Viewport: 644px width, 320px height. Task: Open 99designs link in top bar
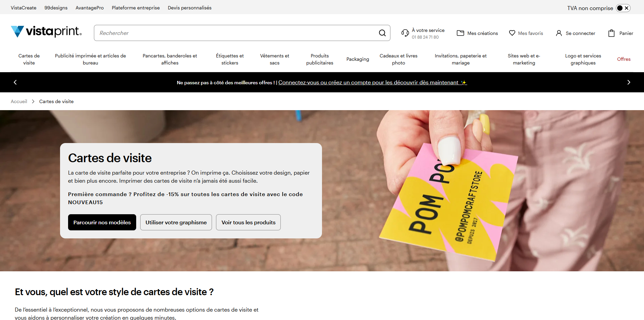tap(56, 8)
